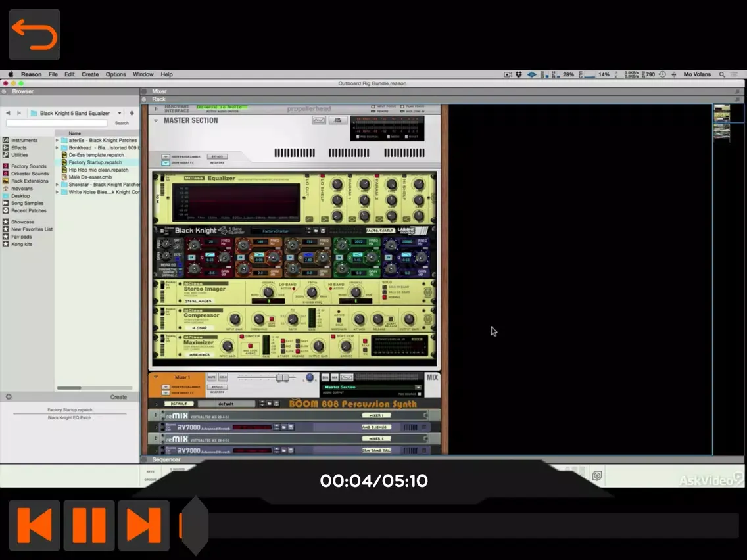
Task: Select Hip Hop mic clean.repatch file
Action: [x=98, y=170]
